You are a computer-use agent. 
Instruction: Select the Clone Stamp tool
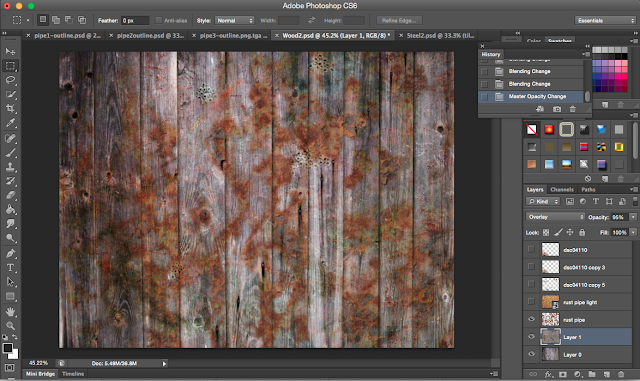pos(10,167)
